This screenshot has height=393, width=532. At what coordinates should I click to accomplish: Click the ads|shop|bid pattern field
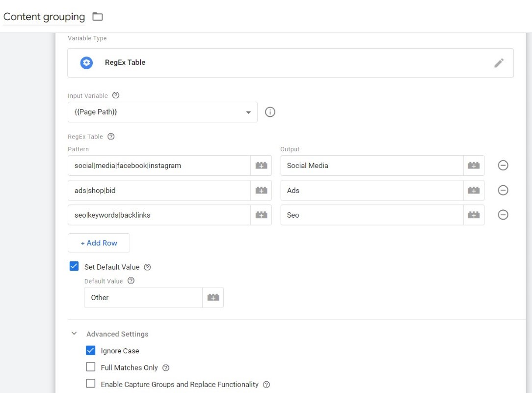[159, 190]
